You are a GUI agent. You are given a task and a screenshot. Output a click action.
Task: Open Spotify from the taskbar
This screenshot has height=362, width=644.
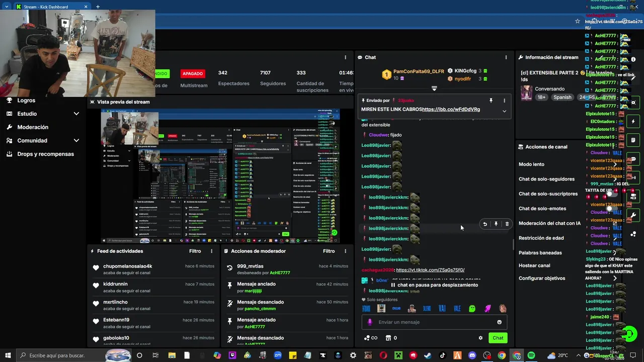(x=531, y=355)
